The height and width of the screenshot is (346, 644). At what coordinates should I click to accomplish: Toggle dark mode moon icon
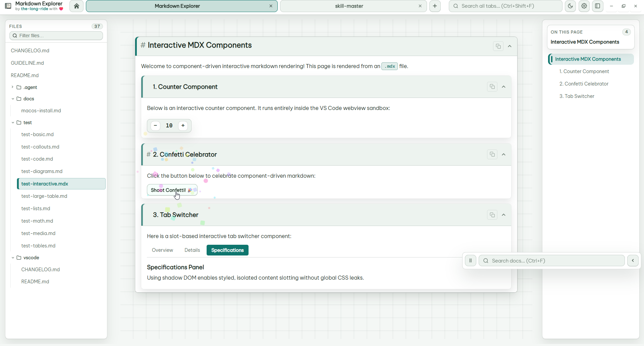tap(570, 6)
